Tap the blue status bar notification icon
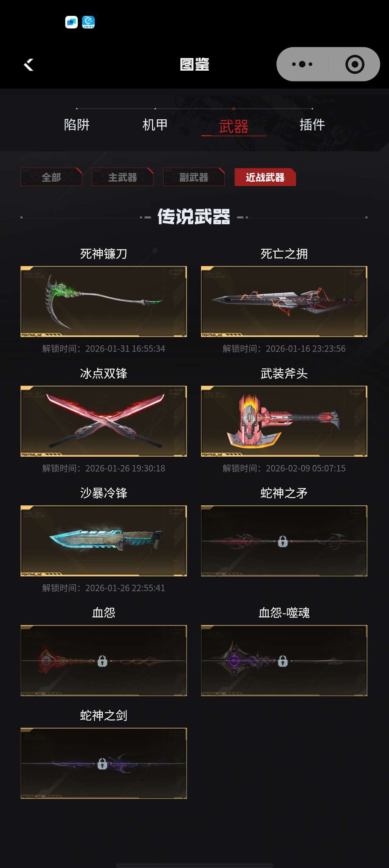 coord(88,22)
